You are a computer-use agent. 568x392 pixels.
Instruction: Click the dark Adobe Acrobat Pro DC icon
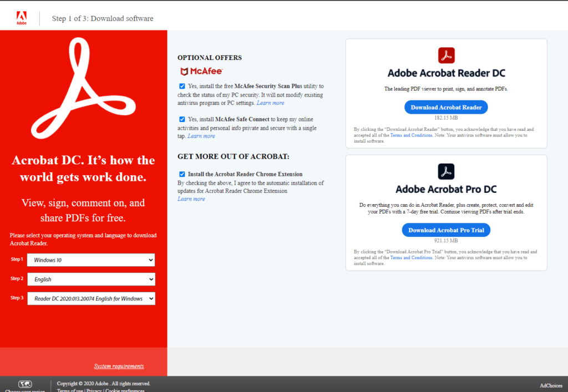tap(445, 171)
